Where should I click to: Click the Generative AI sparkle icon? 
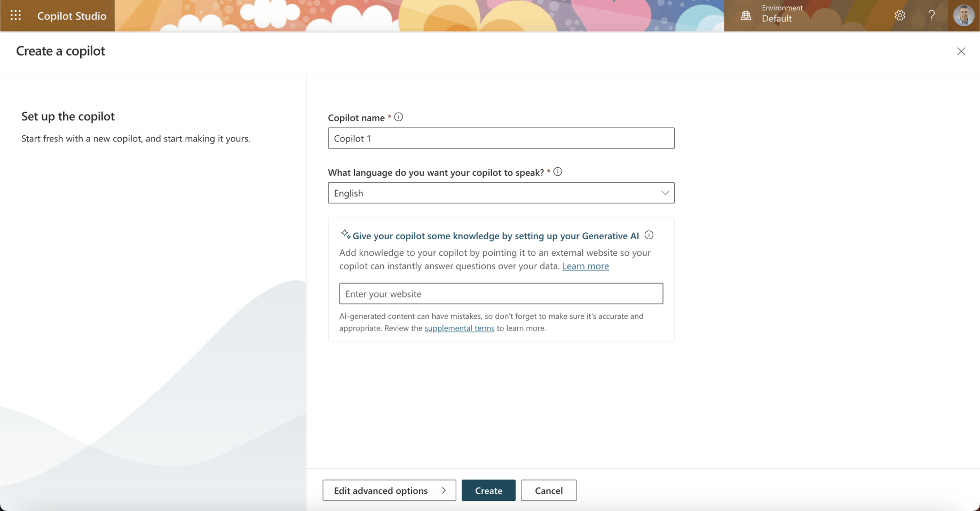(x=346, y=234)
